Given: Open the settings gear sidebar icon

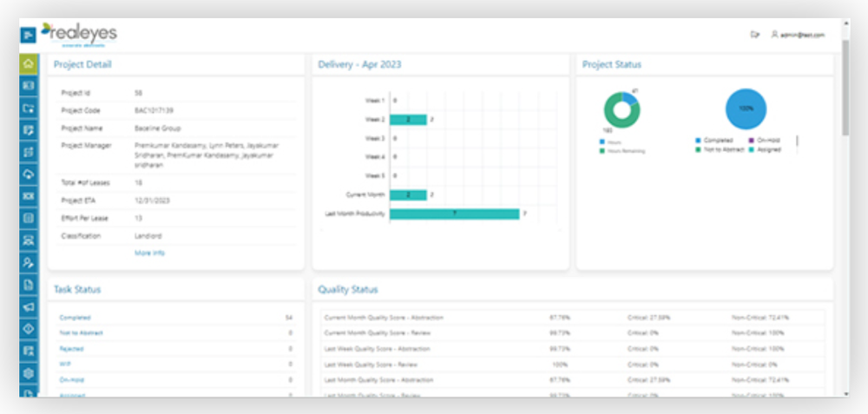Looking at the screenshot, I should (29, 373).
